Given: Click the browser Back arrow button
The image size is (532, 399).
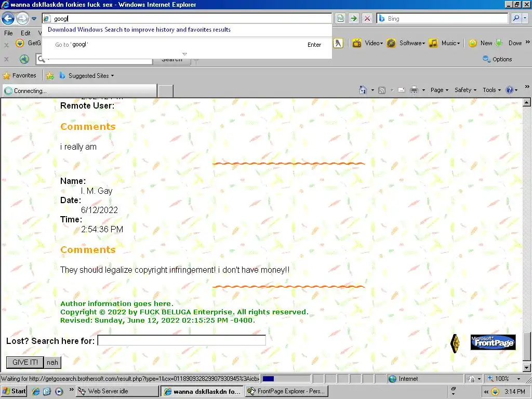Looking at the screenshot, I should (x=8, y=18).
